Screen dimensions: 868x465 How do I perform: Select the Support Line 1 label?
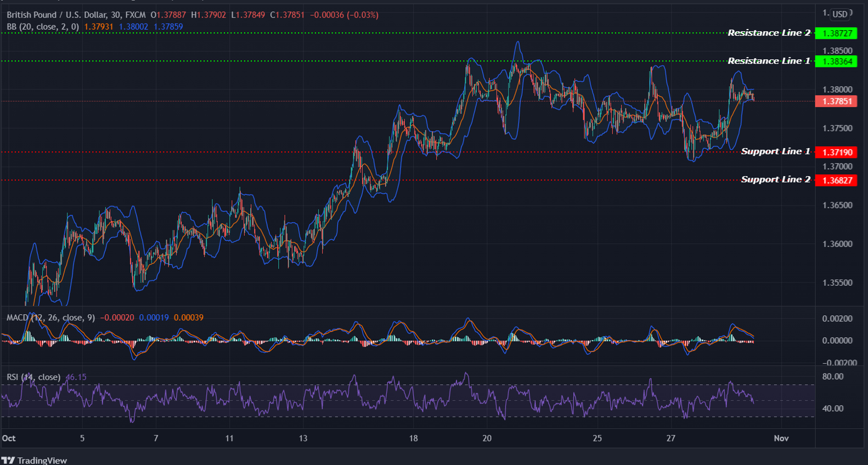pyautogui.click(x=775, y=151)
